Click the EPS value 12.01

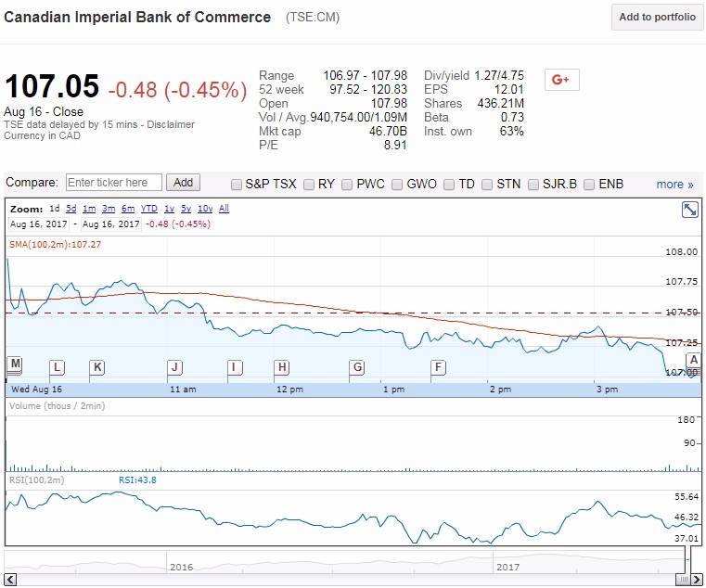[509, 89]
